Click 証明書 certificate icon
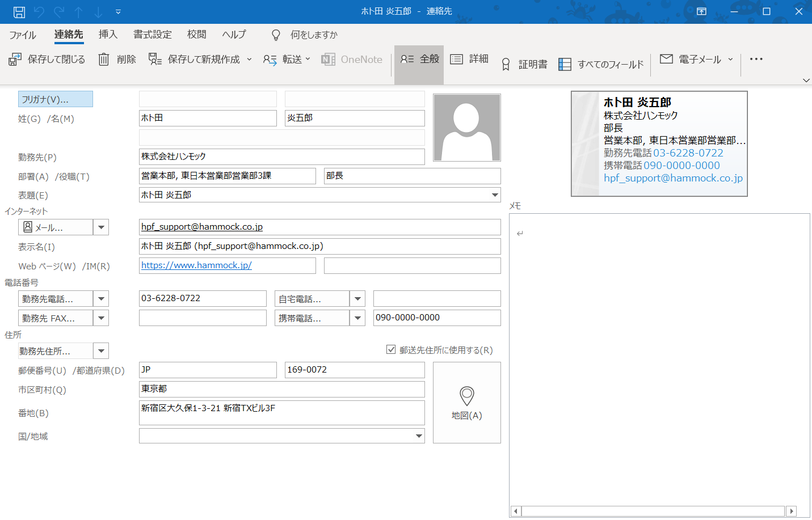The height and width of the screenshot is (520, 812). point(506,65)
